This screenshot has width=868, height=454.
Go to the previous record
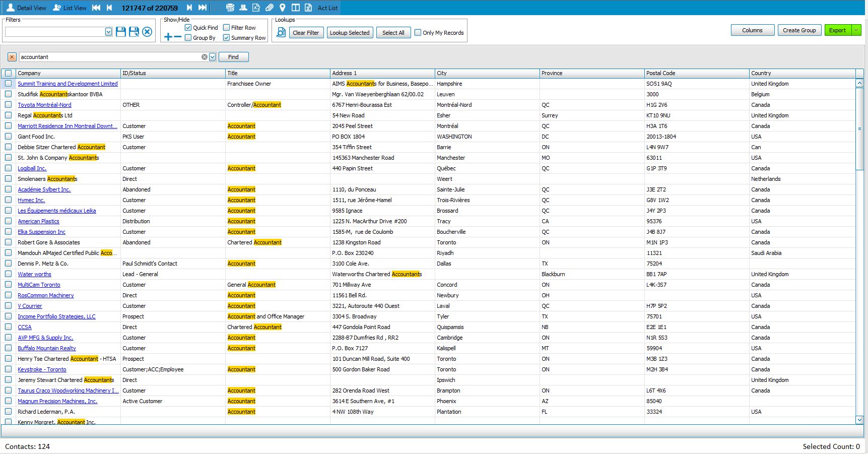tap(109, 8)
